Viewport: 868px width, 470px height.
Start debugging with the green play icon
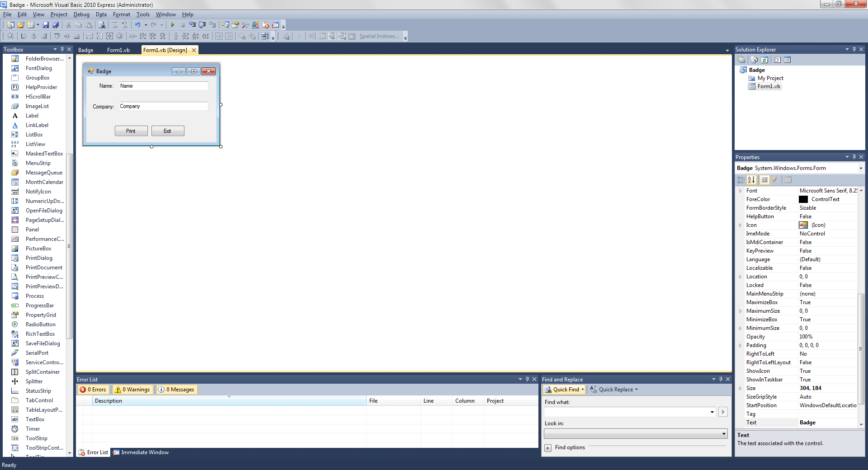[x=173, y=25]
